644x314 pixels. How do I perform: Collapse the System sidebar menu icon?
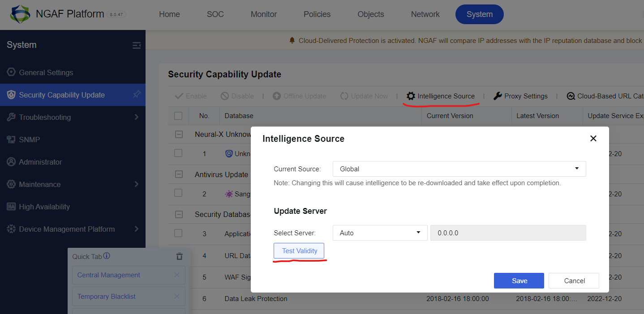[137, 45]
